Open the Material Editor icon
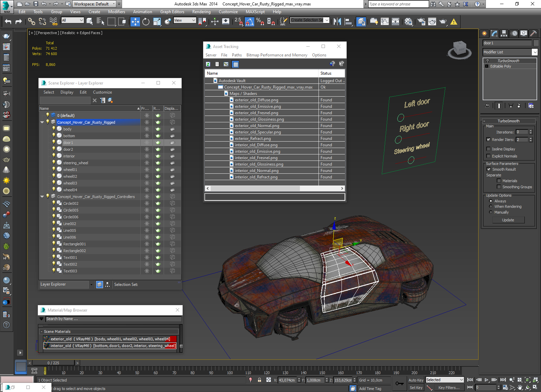The width and height of the screenshot is (541, 392). point(408,22)
